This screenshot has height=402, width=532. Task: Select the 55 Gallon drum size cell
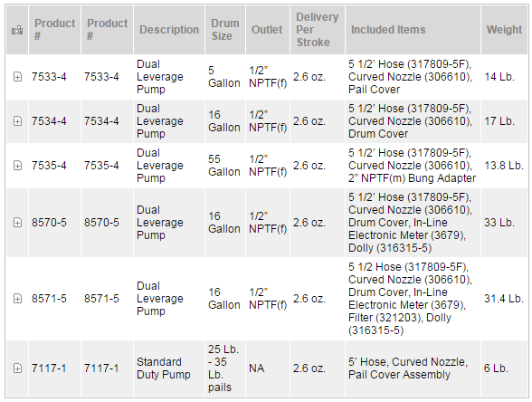[224, 166]
